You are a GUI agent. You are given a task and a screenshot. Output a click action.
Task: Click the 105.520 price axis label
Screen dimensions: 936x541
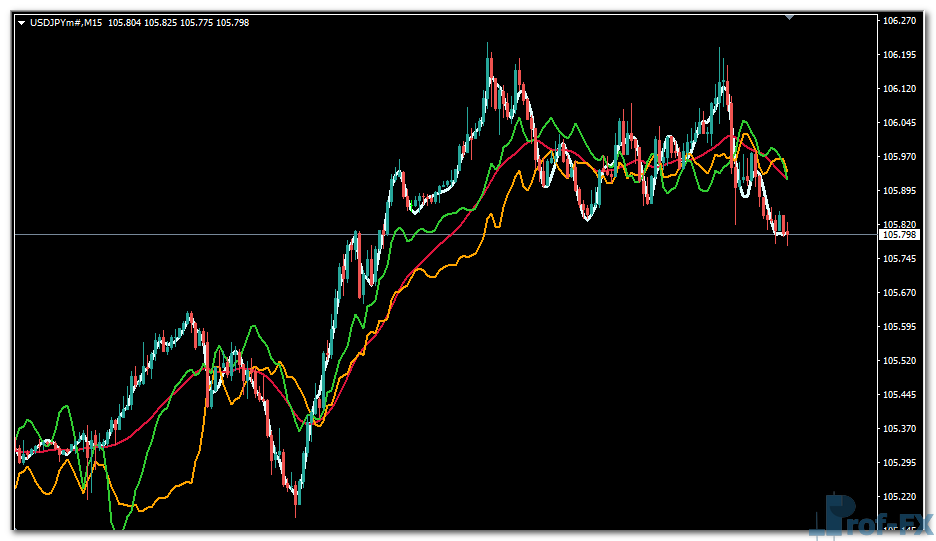pyautogui.click(x=899, y=361)
